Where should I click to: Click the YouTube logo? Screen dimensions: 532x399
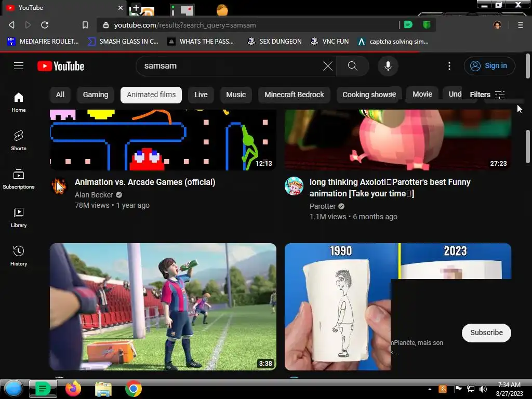[x=61, y=66]
